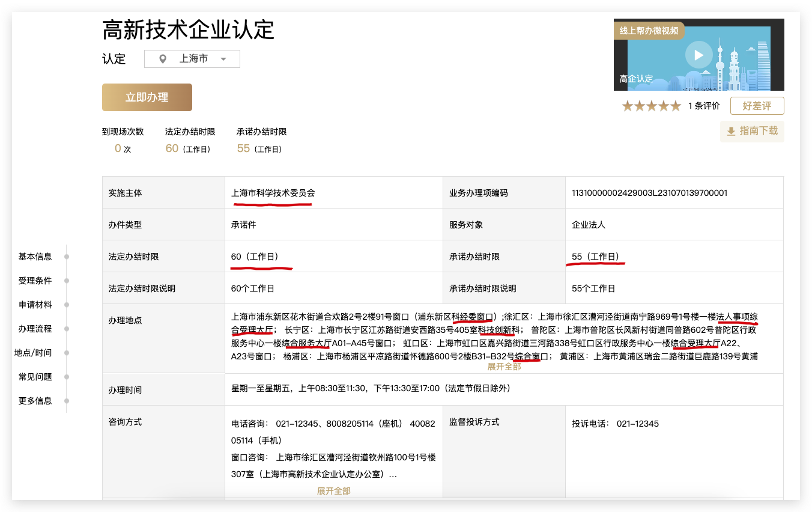Click the 办理地点 row label

[125, 320]
